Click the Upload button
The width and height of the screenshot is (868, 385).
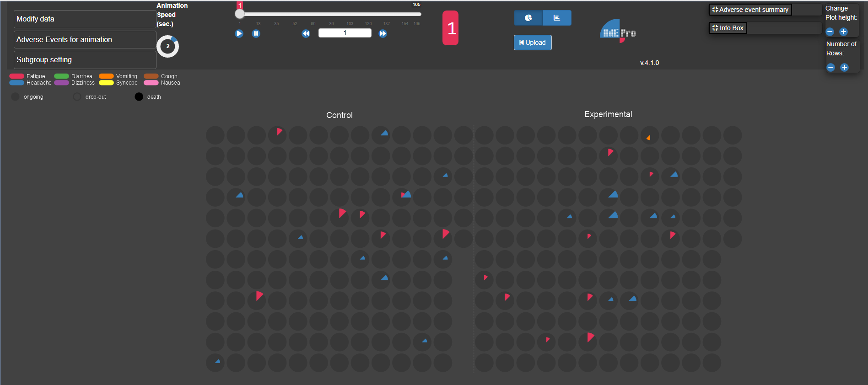pos(533,43)
